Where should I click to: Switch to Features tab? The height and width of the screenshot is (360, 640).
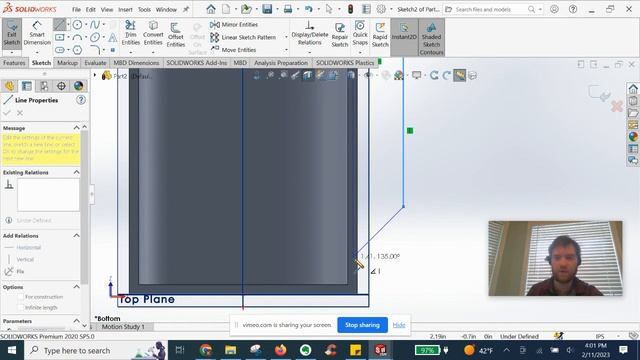tap(14, 63)
